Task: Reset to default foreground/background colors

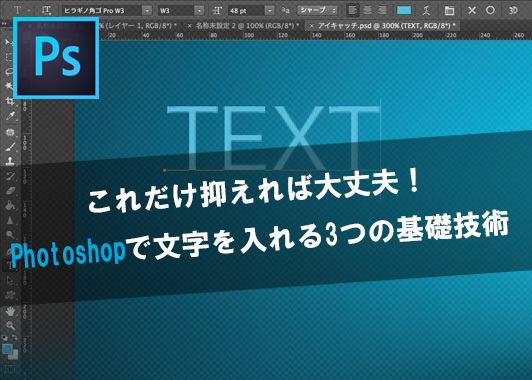Action: (x=4, y=338)
